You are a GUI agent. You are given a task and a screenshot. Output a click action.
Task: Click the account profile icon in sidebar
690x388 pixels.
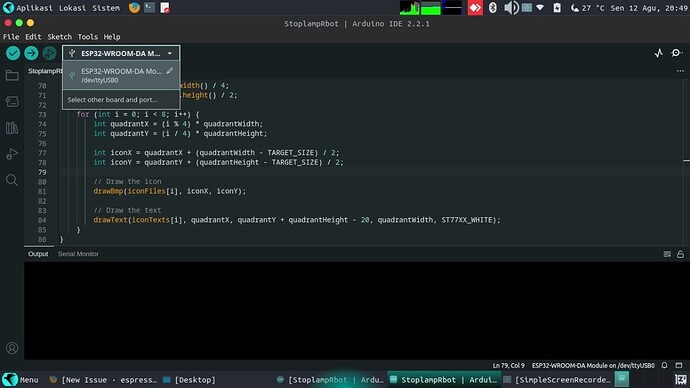[12, 348]
